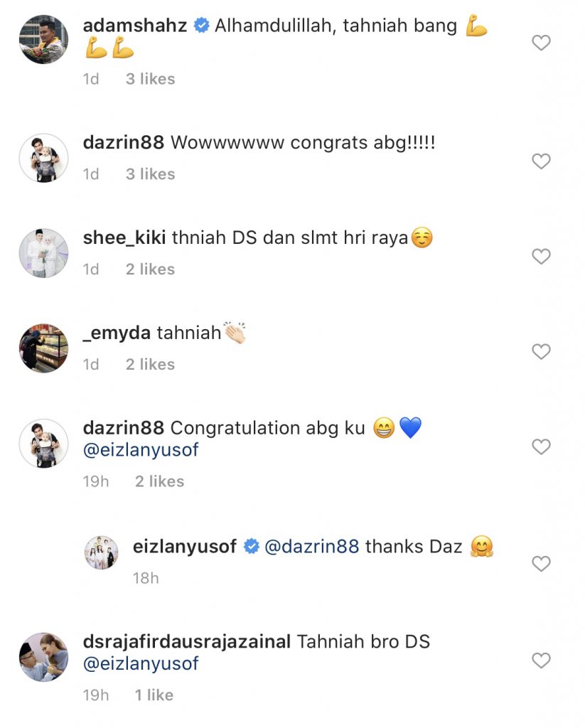Open @eizlanyusof mention under dsrajafirdausrajazainal's comment
The height and width of the screenshot is (728, 585).
coord(141,664)
